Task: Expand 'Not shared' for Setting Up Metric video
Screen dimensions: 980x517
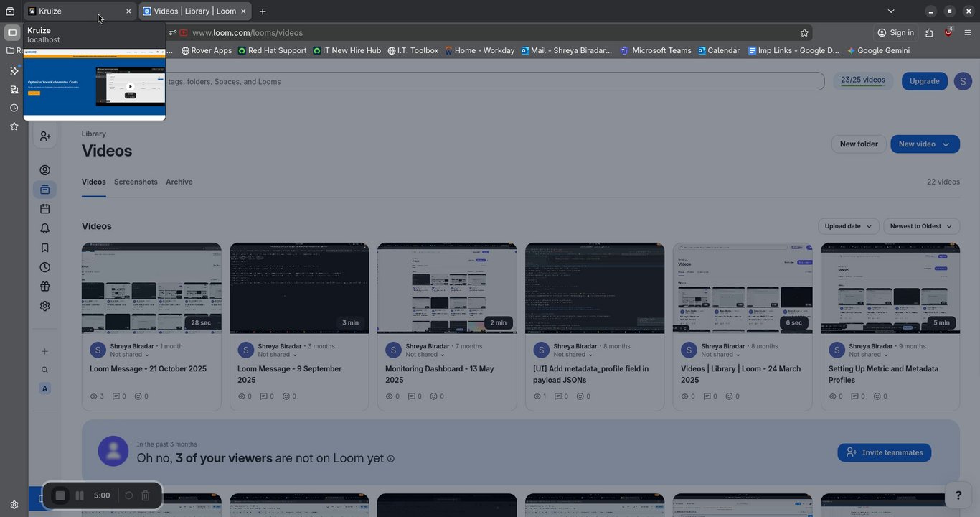Action: (x=868, y=355)
